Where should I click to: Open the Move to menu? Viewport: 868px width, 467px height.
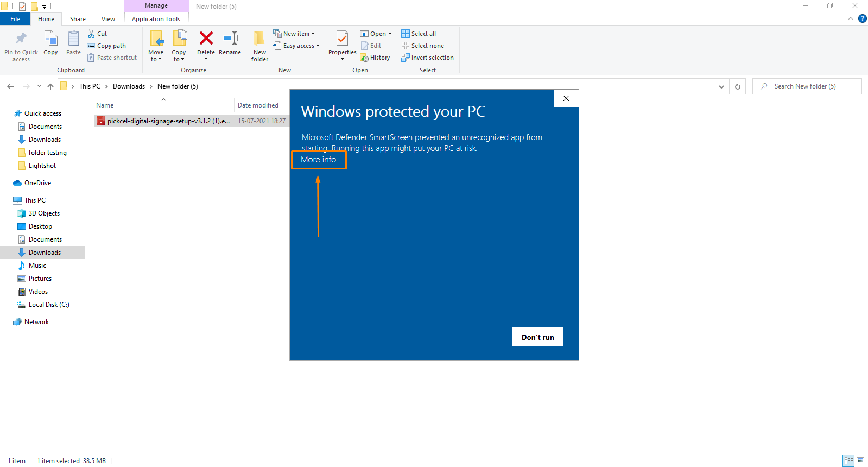pos(156,46)
